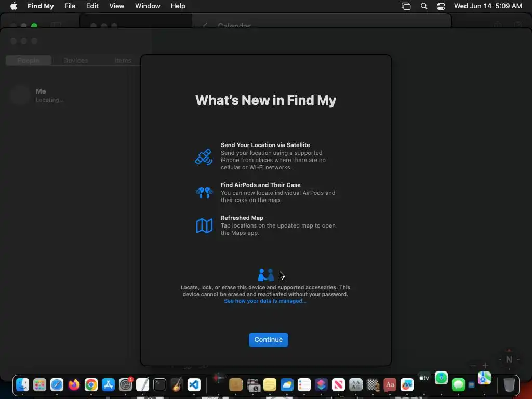The image size is (532, 399).
Task: Open the Apple menu
Action: click(x=14, y=6)
